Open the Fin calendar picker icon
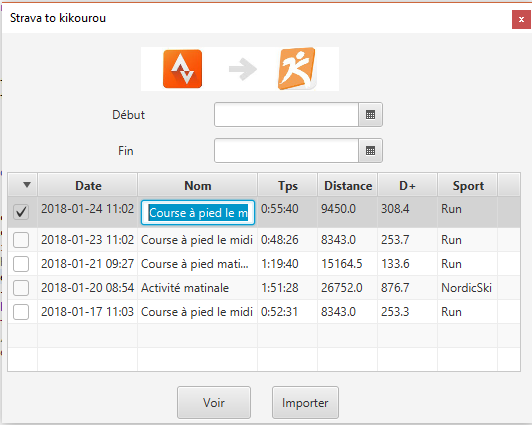The width and height of the screenshot is (532, 425). tap(370, 151)
